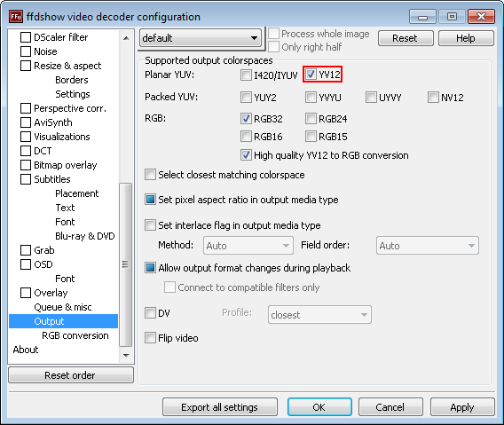Open the Field order dropdown
The image size is (504, 425).
pos(428,246)
